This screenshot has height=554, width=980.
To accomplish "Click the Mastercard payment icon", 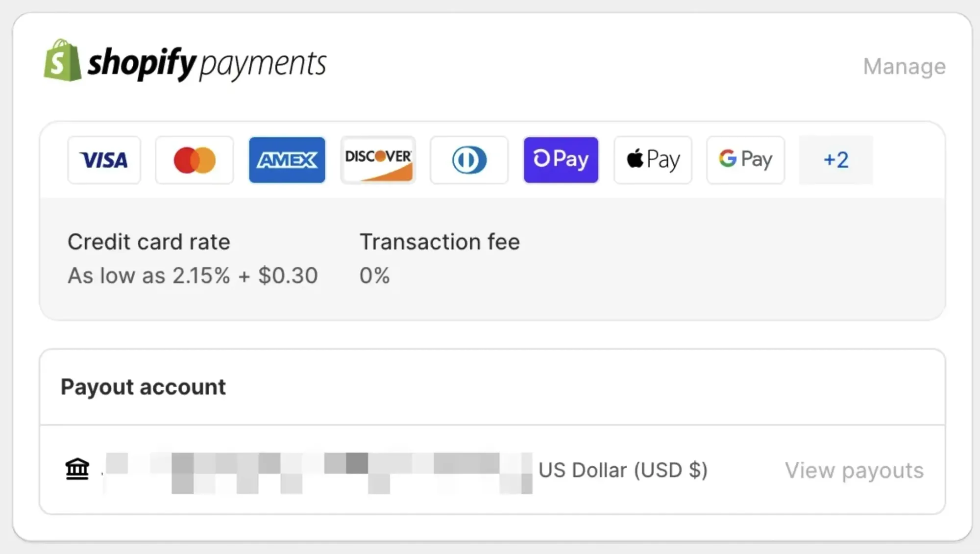I will [x=194, y=160].
